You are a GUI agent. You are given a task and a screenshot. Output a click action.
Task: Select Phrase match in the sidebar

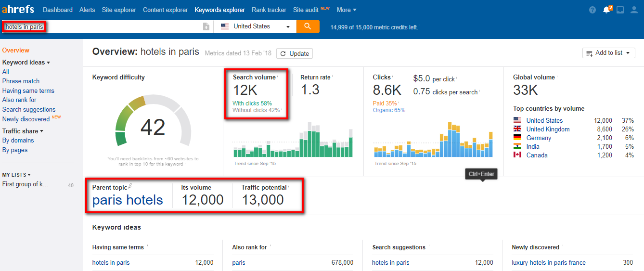21,81
